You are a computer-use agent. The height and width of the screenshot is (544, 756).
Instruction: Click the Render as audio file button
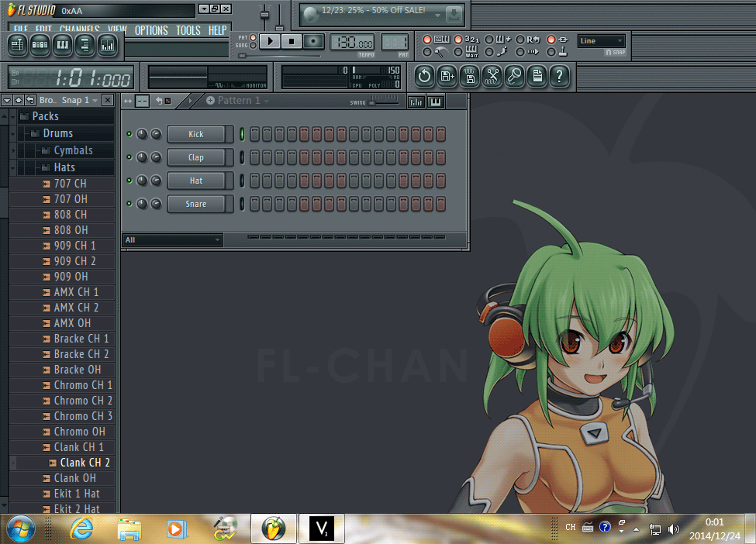pyautogui.click(x=470, y=76)
